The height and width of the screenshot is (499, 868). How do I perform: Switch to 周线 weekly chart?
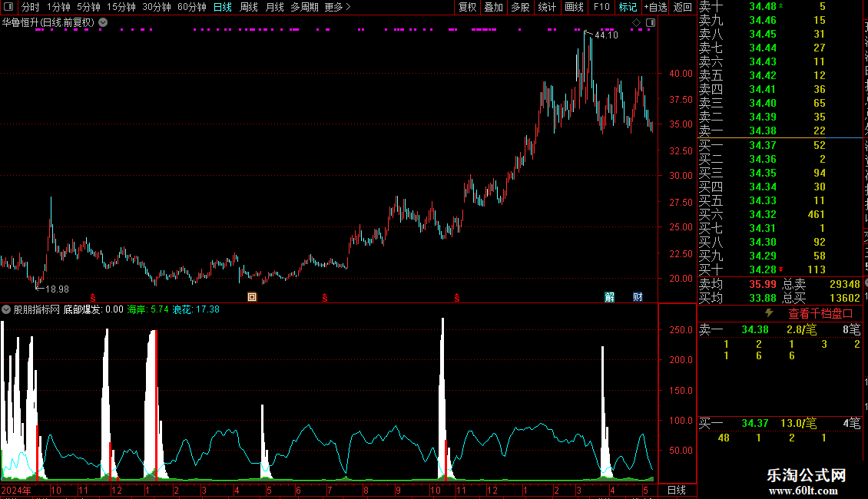tap(249, 7)
